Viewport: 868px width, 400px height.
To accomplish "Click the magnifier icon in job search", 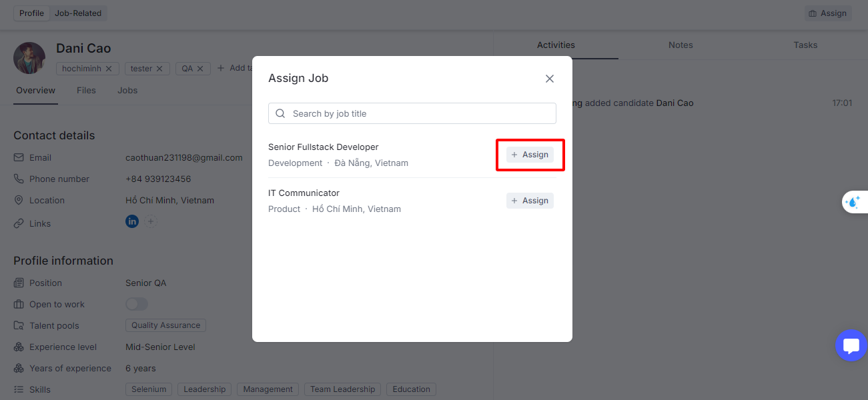I will click(x=280, y=113).
